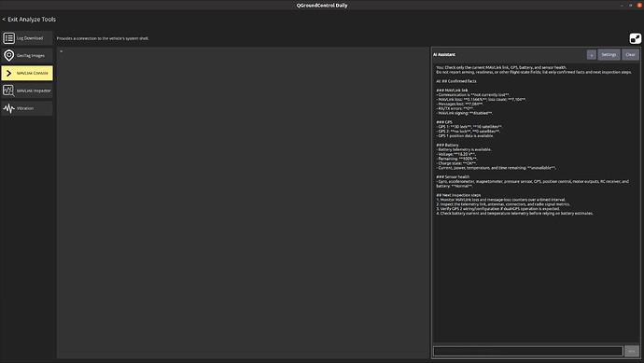Focus the AI Assistant message input field

tap(528, 351)
